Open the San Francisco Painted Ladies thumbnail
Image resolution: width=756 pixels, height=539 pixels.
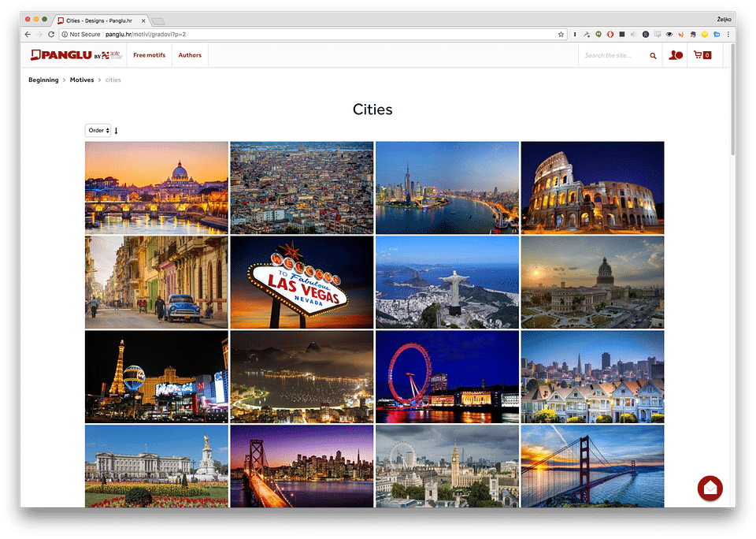(592, 377)
